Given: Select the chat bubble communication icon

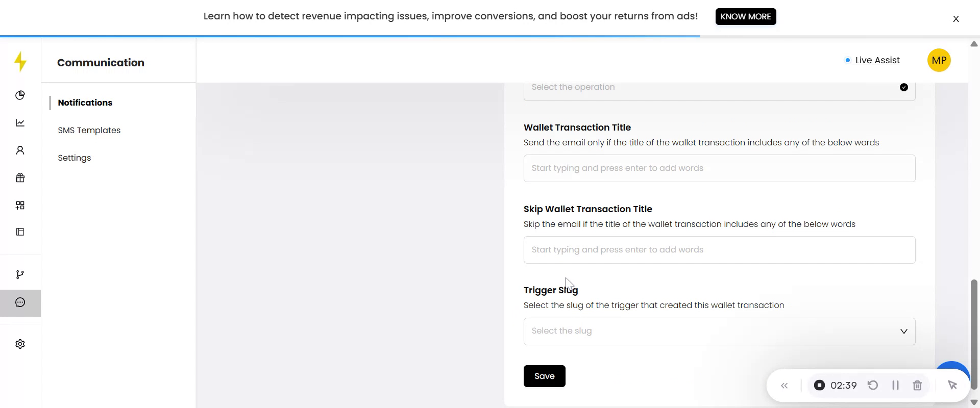Looking at the screenshot, I should coord(20,302).
